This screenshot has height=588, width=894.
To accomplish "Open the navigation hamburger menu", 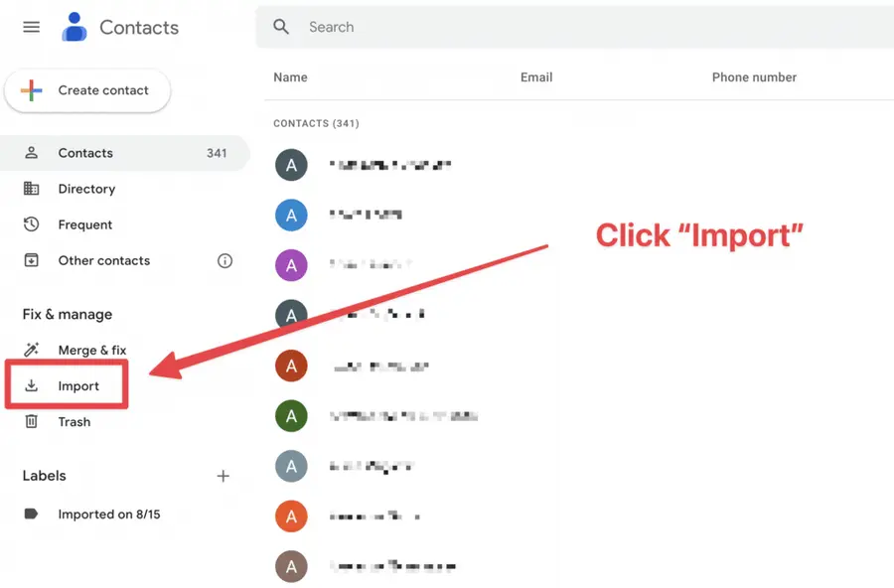I will point(30,27).
